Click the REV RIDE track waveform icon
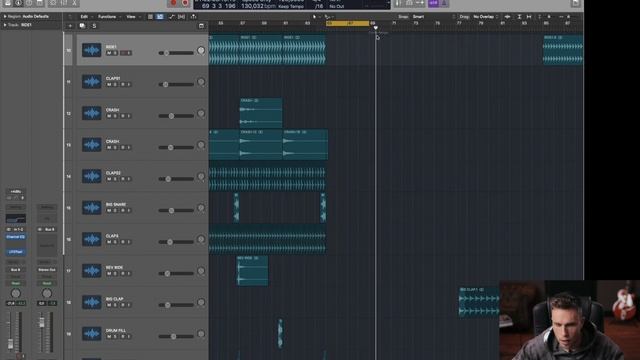This screenshot has height=360, width=640. click(91, 271)
